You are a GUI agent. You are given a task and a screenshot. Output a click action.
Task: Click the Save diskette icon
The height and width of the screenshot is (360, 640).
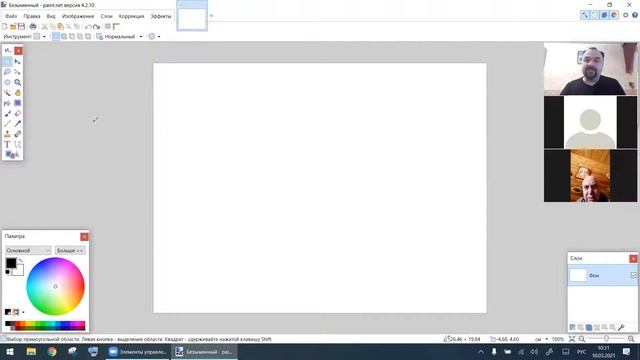tap(21, 27)
